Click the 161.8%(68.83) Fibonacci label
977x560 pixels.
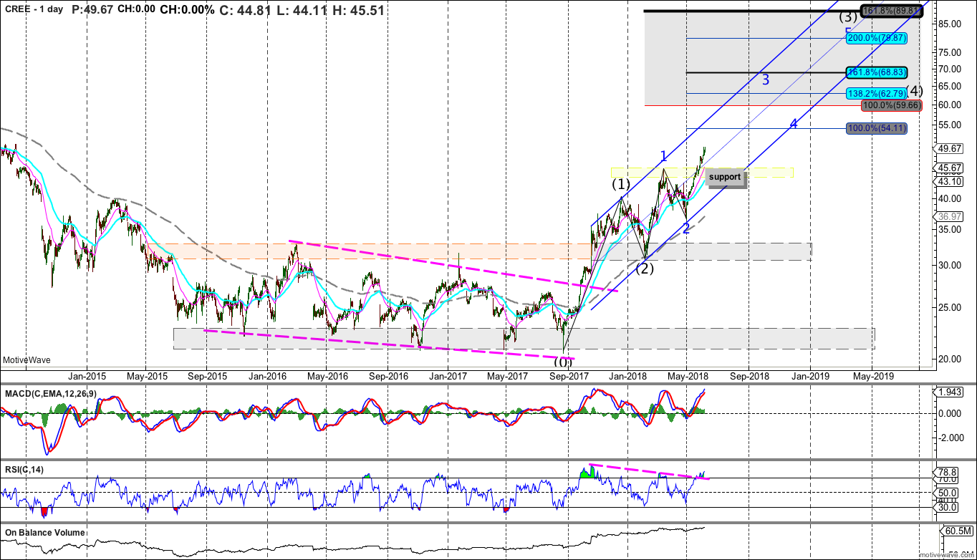[877, 72]
